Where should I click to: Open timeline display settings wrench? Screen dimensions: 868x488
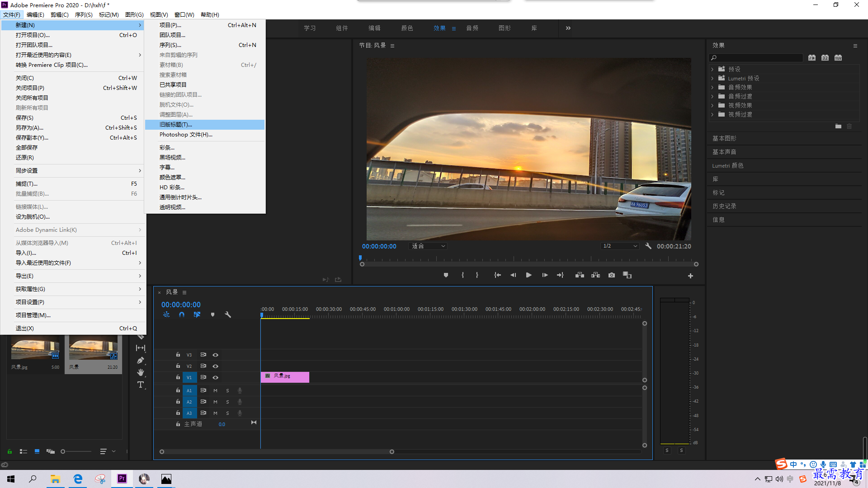pyautogui.click(x=228, y=314)
